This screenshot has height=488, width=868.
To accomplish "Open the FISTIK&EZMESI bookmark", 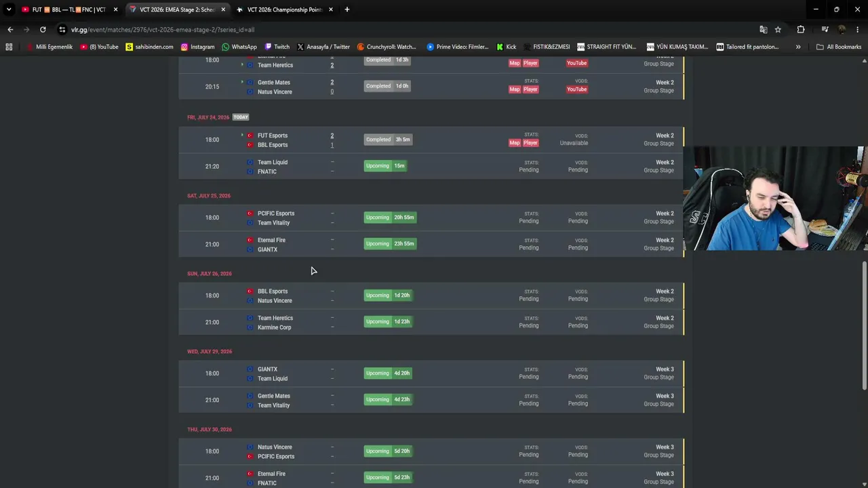I will (x=547, y=47).
